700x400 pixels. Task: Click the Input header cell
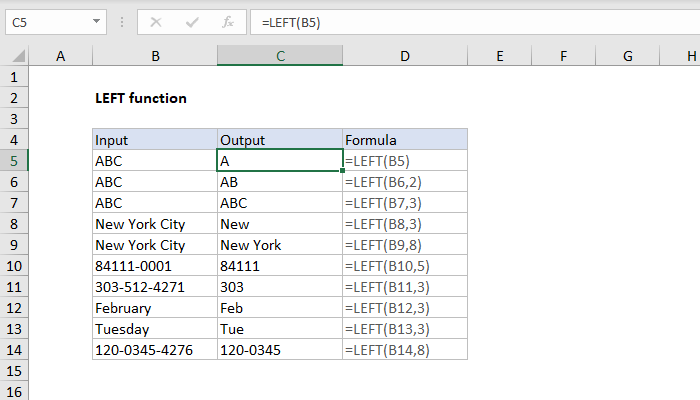point(155,140)
